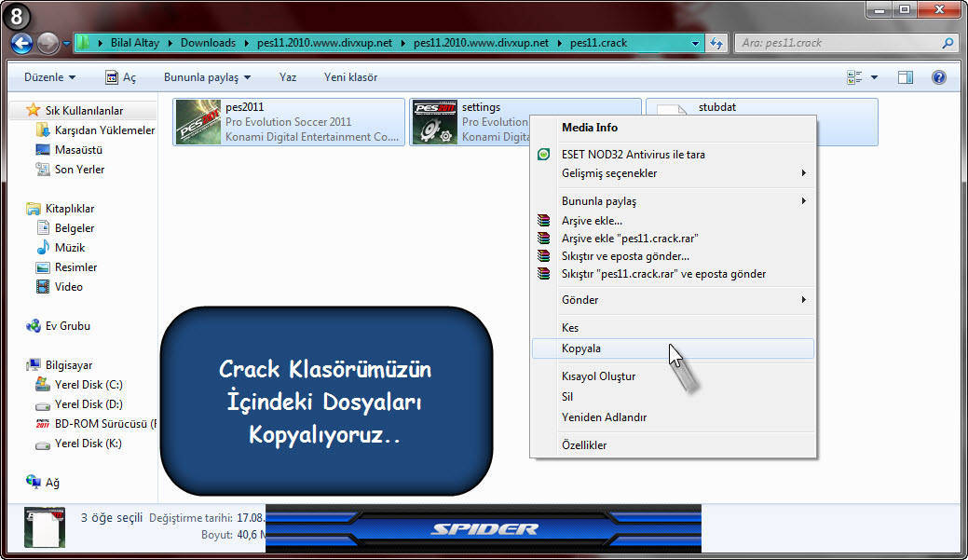Screen dimensions: 968x560
Task: Open the Müzik library
Action: (x=61, y=248)
